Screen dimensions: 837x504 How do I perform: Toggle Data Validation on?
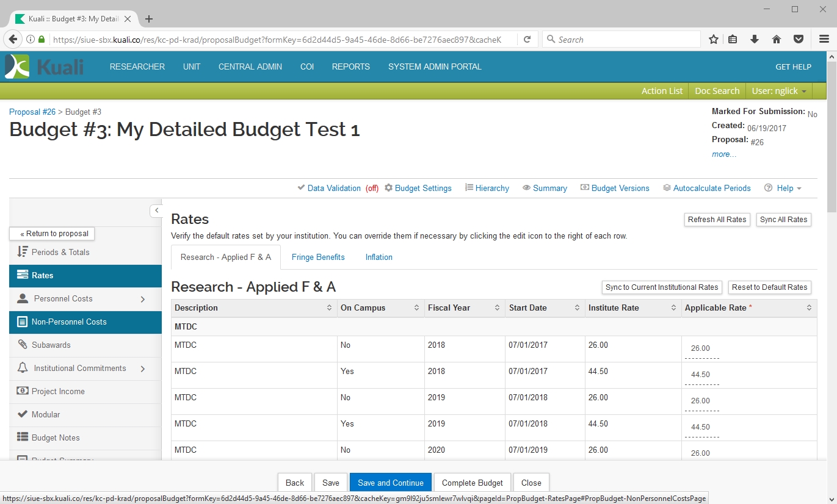click(x=334, y=188)
